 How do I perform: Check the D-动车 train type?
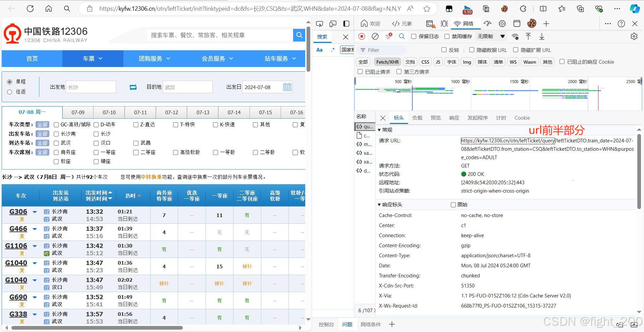96,125
